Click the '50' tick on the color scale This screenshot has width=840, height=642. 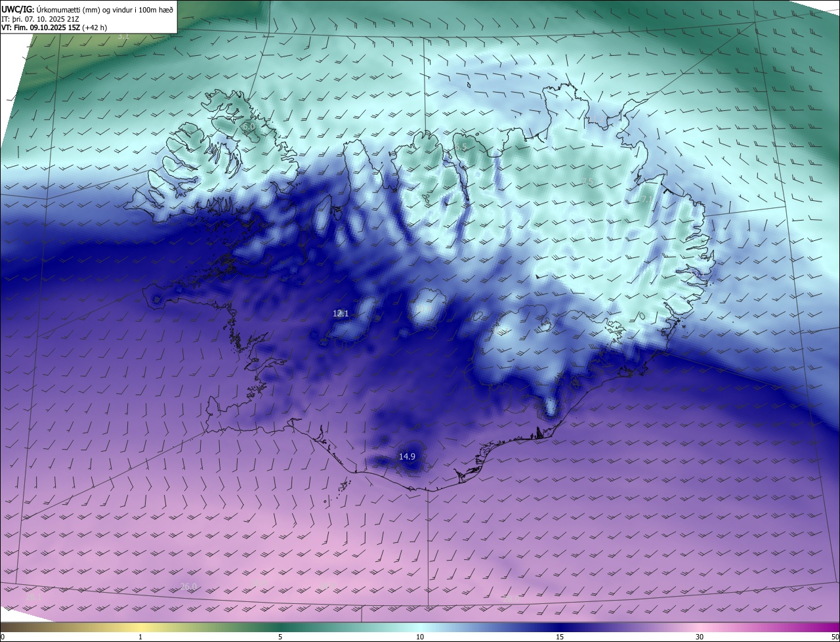835,637
